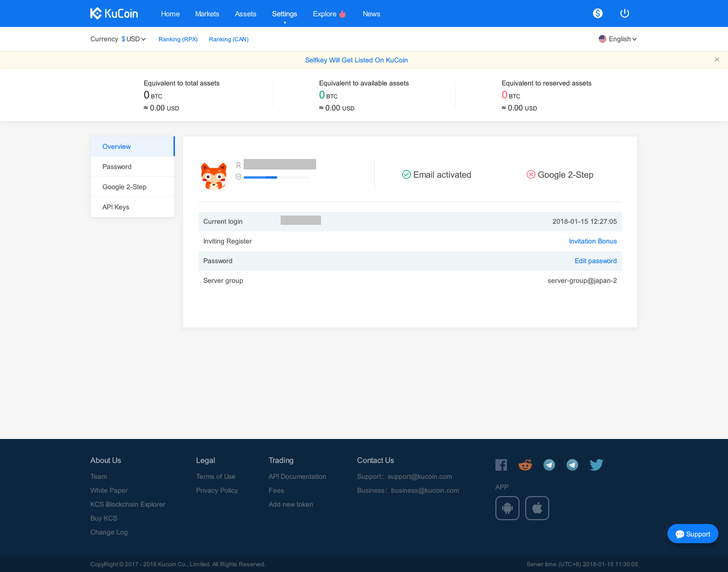The width and height of the screenshot is (728, 572).
Task: Click the login time 2018-01-15 12:27:05
Action: 585,221
